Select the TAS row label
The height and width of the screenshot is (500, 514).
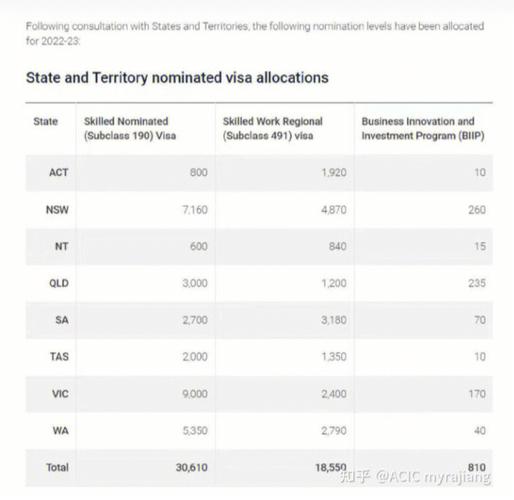coord(59,357)
